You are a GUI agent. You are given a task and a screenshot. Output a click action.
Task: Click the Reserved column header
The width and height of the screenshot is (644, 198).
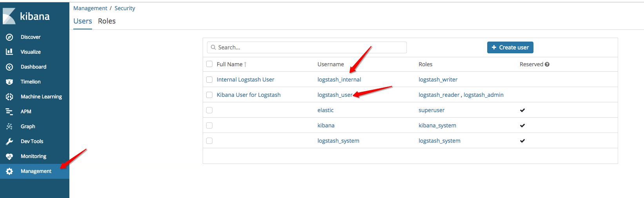pyautogui.click(x=532, y=64)
